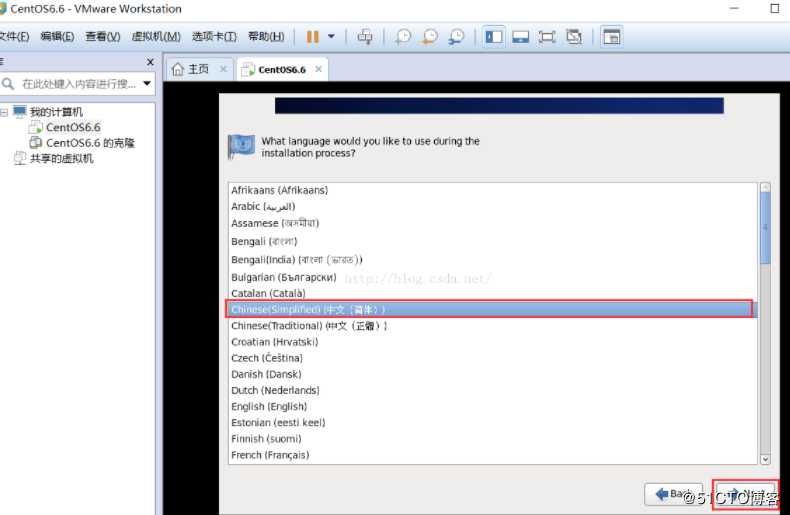Switch to full screen mode
This screenshot has height=515, width=790.
tap(547, 36)
